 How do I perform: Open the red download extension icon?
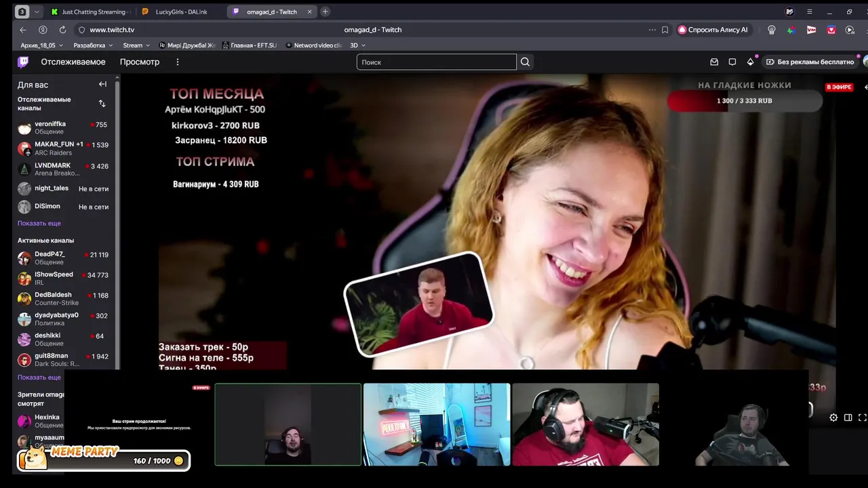pos(831,30)
